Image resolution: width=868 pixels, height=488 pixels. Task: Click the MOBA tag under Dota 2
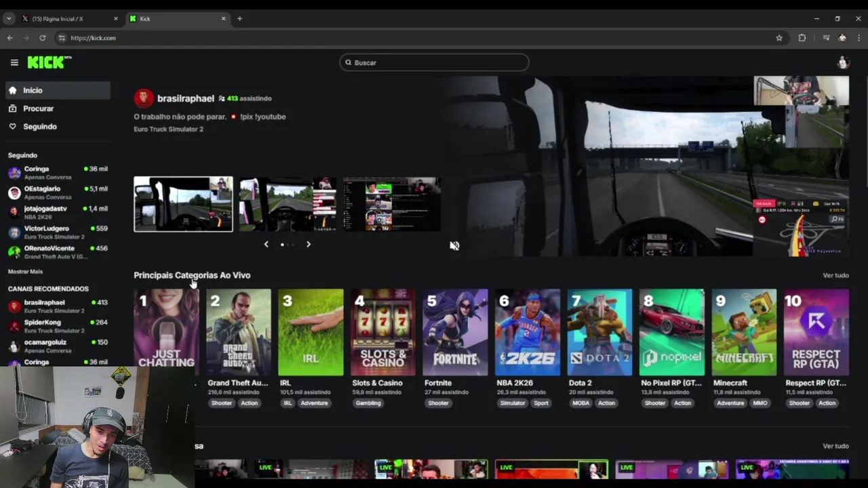coord(580,403)
